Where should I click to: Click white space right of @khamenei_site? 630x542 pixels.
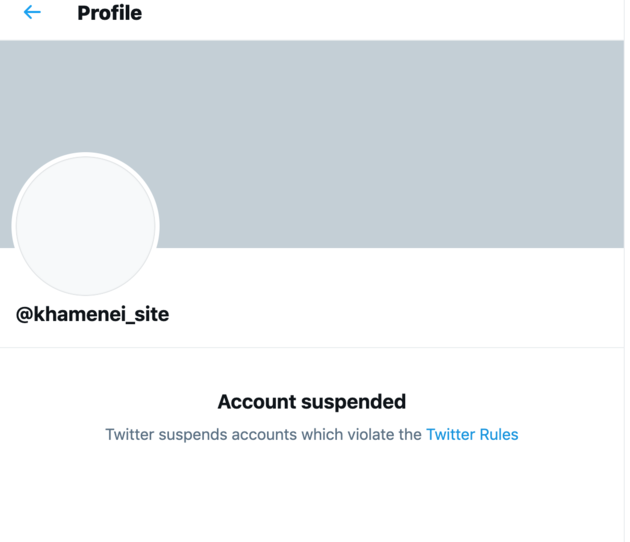[400, 314]
